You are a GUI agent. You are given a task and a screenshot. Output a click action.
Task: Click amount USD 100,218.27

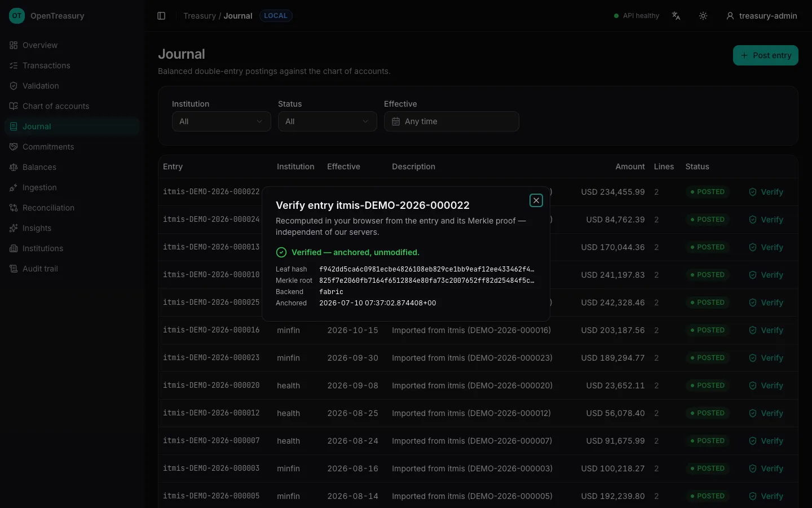(x=613, y=468)
